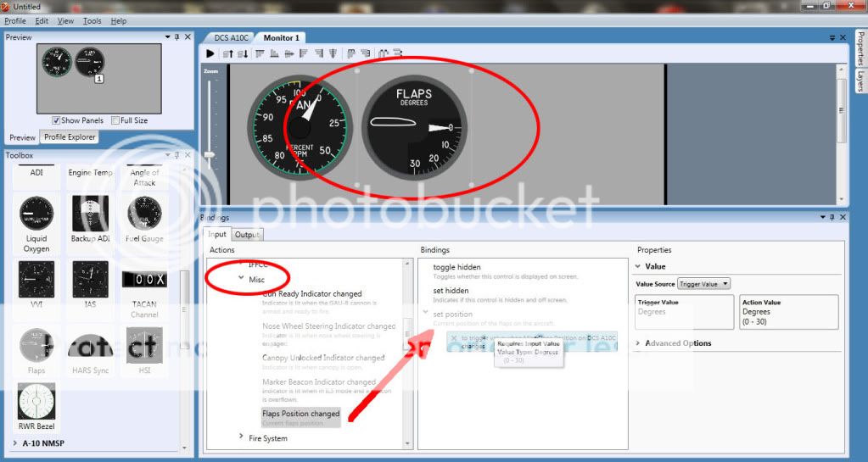Image resolution: width=868 pixels, height=462 pixels.
Task: Pick the IAS instrument in Toolbox
Action: tap(90, 284)
